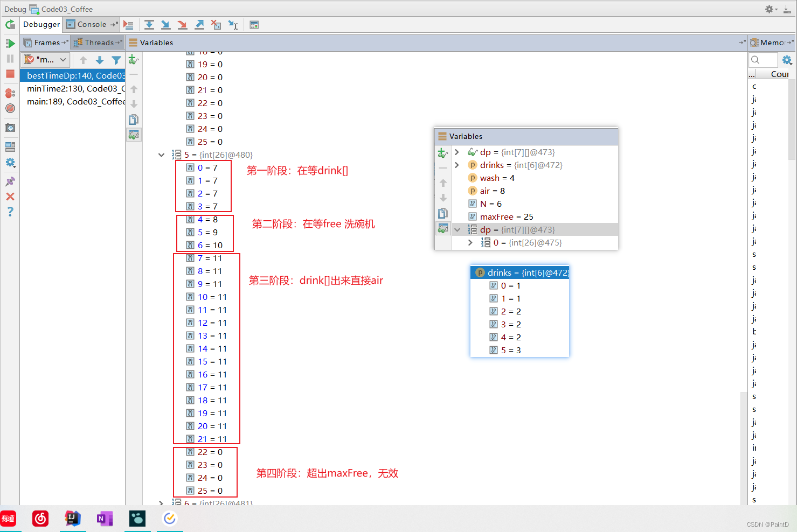Expand dp element 0 in popup
Viewport: 797px width, 532px height.
(x=470, y=242)
